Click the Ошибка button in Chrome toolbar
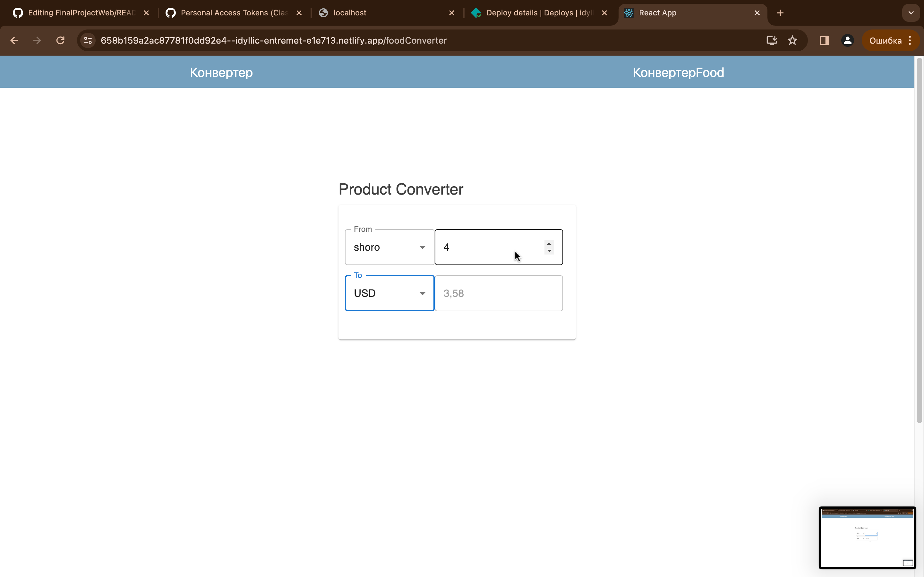Image resolution: width=924 pixels, height=577 pixels. click(x=885, y=40)
